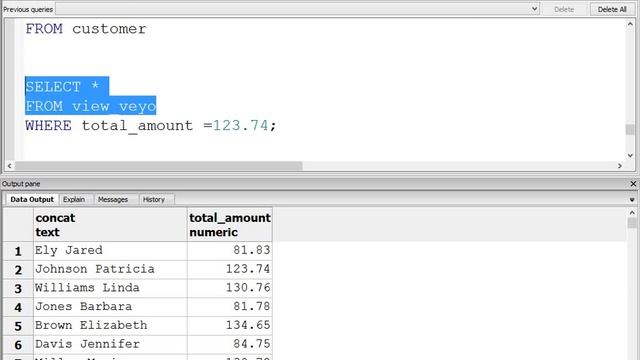This screenshot has width=640, height=360.
Task: Click the cell 'Johnson Patricia'
Action: [110, 269]
